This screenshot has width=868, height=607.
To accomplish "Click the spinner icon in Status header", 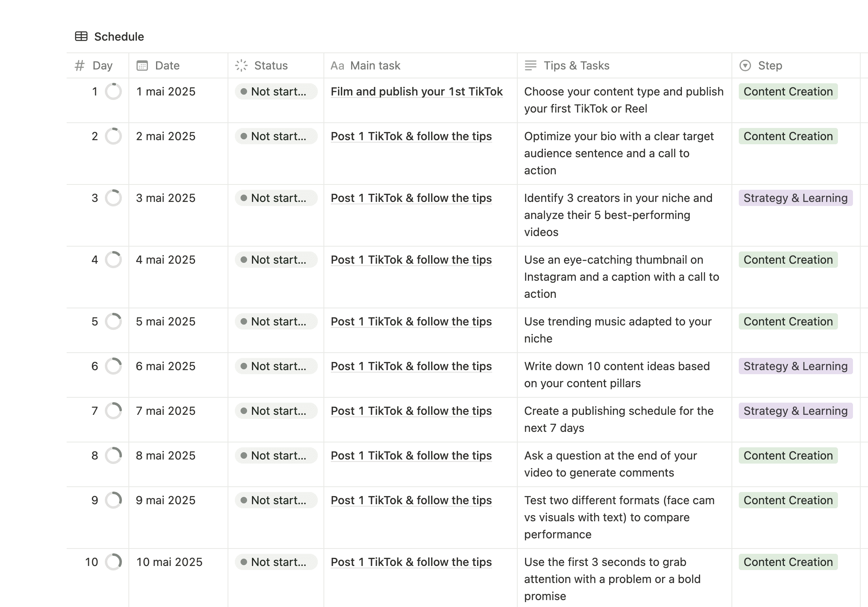I will pos(241,65).
